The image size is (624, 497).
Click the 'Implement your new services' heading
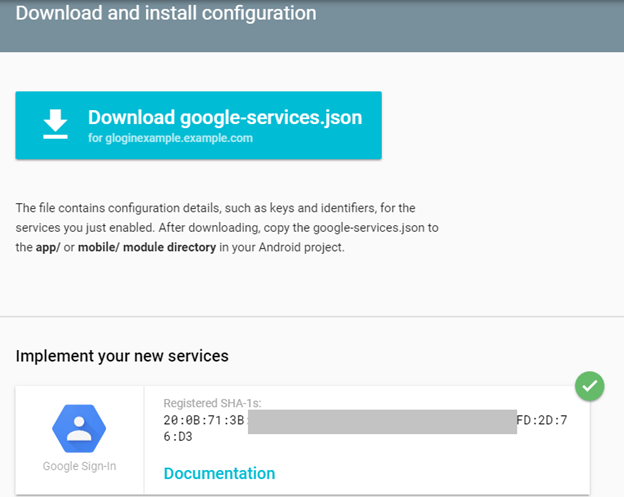pos(122,356)
